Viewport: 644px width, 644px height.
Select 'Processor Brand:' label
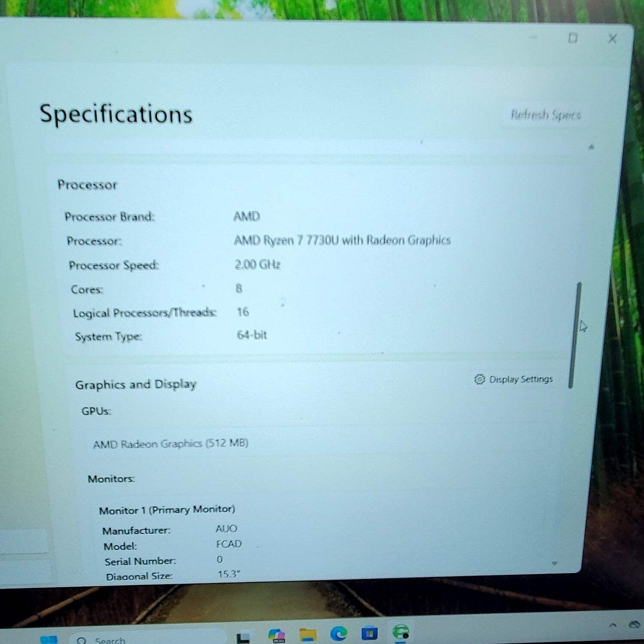(x=109, y=216)
